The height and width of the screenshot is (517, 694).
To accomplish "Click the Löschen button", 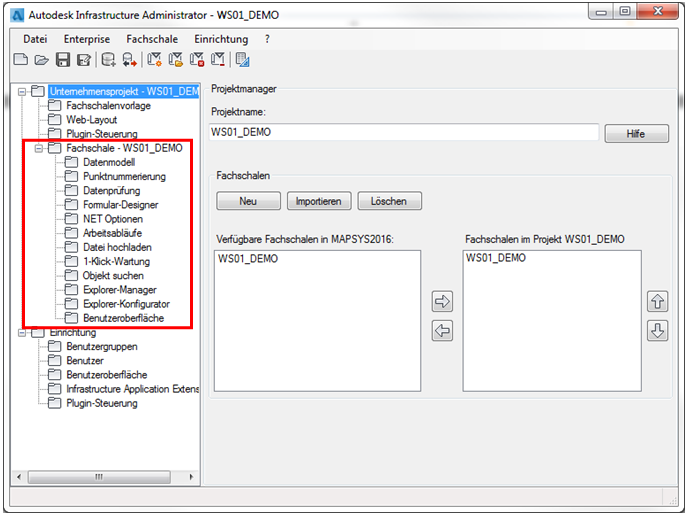I will point(389,201).
